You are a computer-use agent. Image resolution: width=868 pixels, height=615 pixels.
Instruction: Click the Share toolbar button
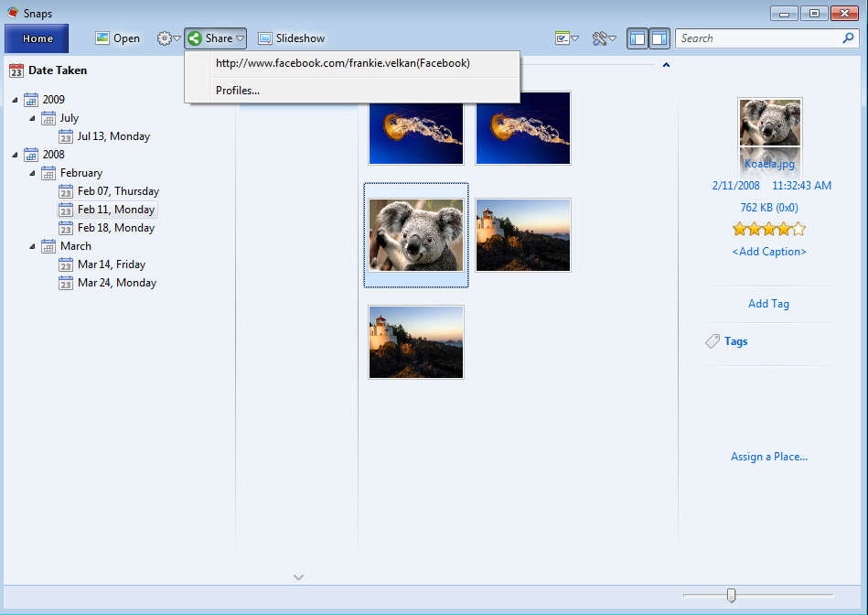(x=216, y=38)
